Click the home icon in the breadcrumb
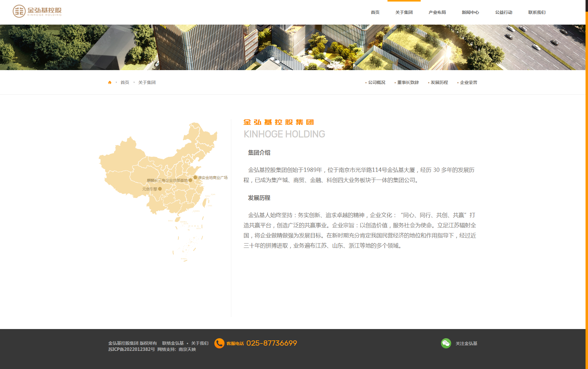The width and height of the screenshot is (588, 369). tap(110, 82)
